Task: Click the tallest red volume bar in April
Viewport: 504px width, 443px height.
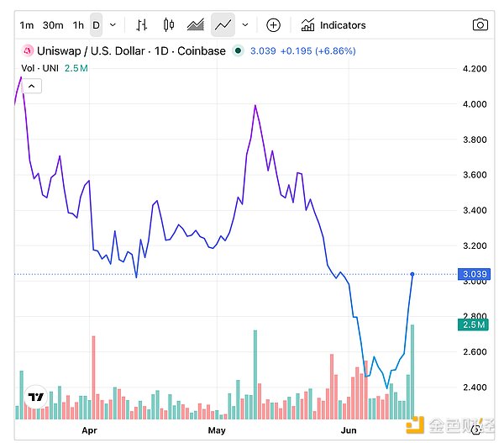Action: [x=93, y=377]
